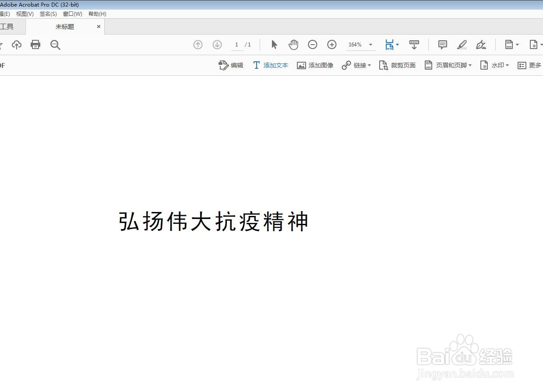The height and width of the screenshot is (392, 543).
Task: Open the 链接 link dropdown
Action: (x=356, y=65)
